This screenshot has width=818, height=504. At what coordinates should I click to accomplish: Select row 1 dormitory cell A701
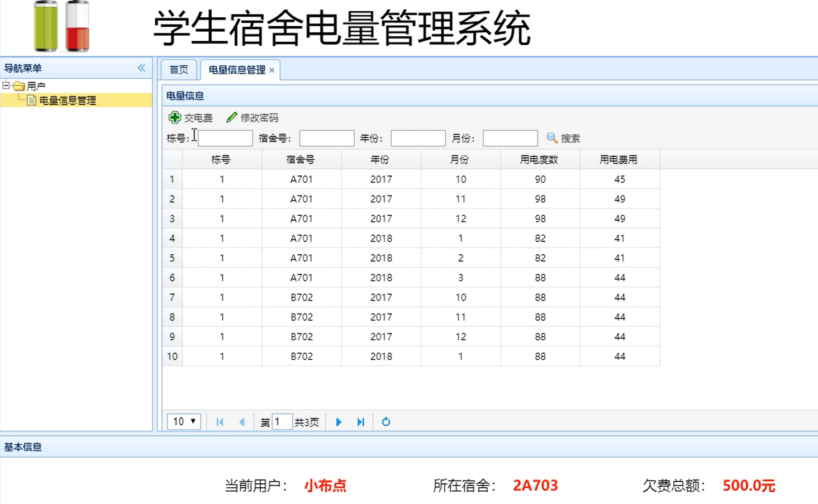click(301, 179)
